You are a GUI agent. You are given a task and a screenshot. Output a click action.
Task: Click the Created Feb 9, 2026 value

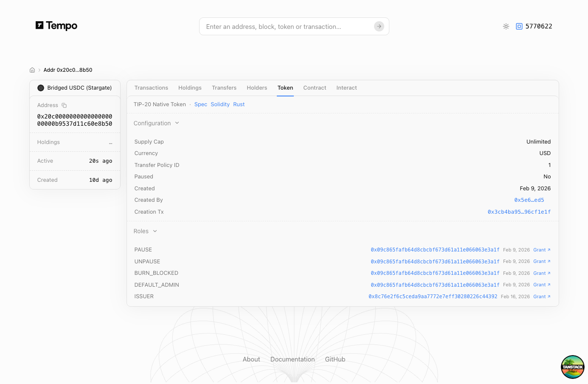coord(535,189)
